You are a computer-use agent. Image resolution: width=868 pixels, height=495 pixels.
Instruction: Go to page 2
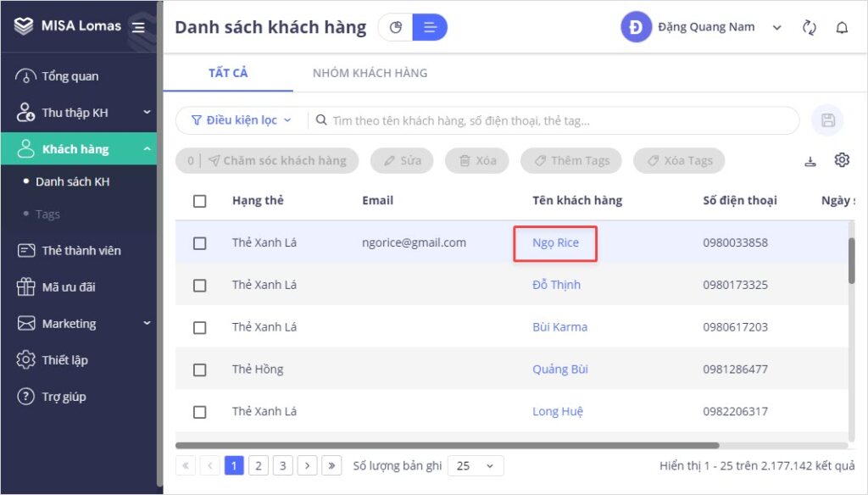pyautogui.click(x=259, y=465)
